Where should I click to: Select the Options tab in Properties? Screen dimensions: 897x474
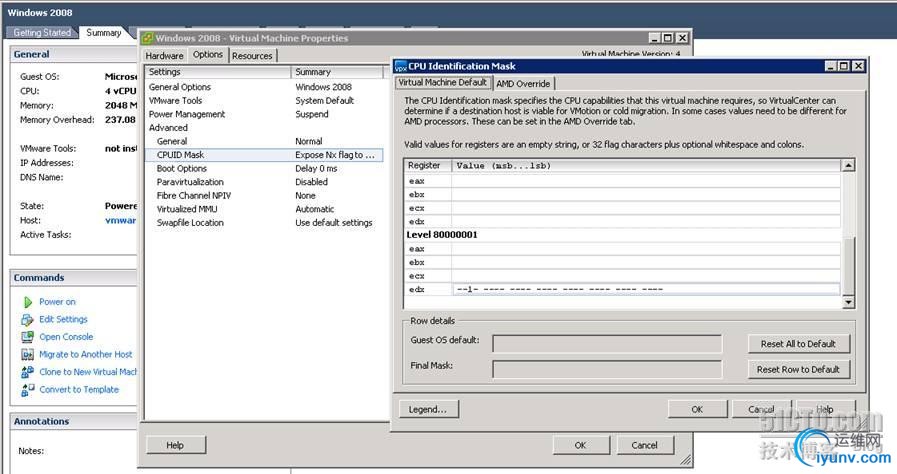point(208,54)
